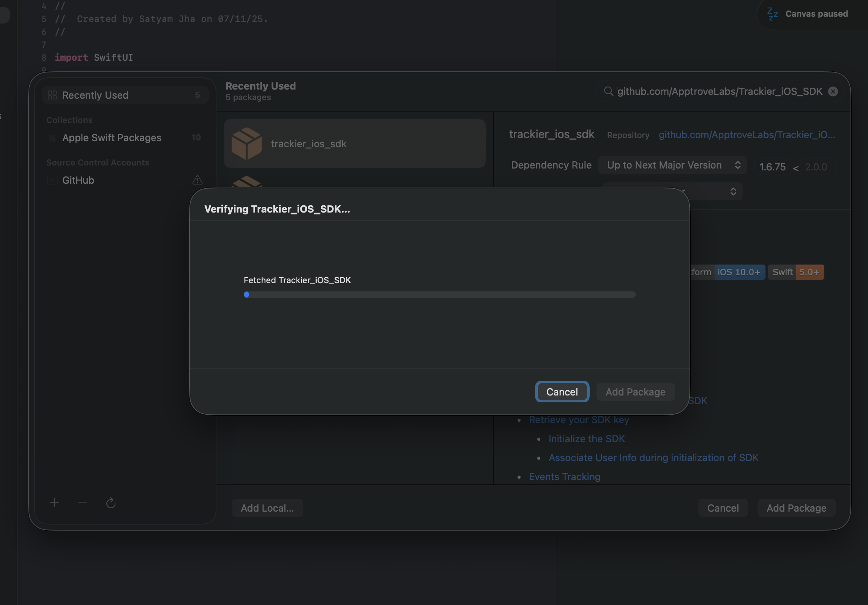868x605 pixels.
Task: Open the Up to Next Major Version dropdown
Action: pyautogui.click(x=672, y=165)
